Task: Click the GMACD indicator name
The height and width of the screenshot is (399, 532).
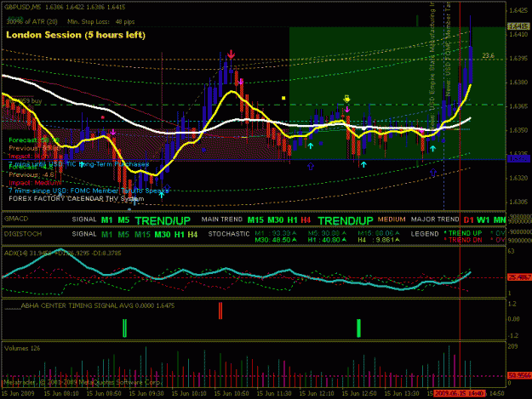Action: coord(16,219)
